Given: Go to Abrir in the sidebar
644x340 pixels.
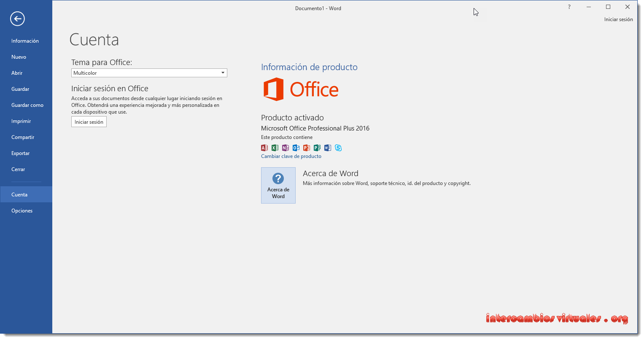Looking at the screenshot, I should (x=26, y=73).
